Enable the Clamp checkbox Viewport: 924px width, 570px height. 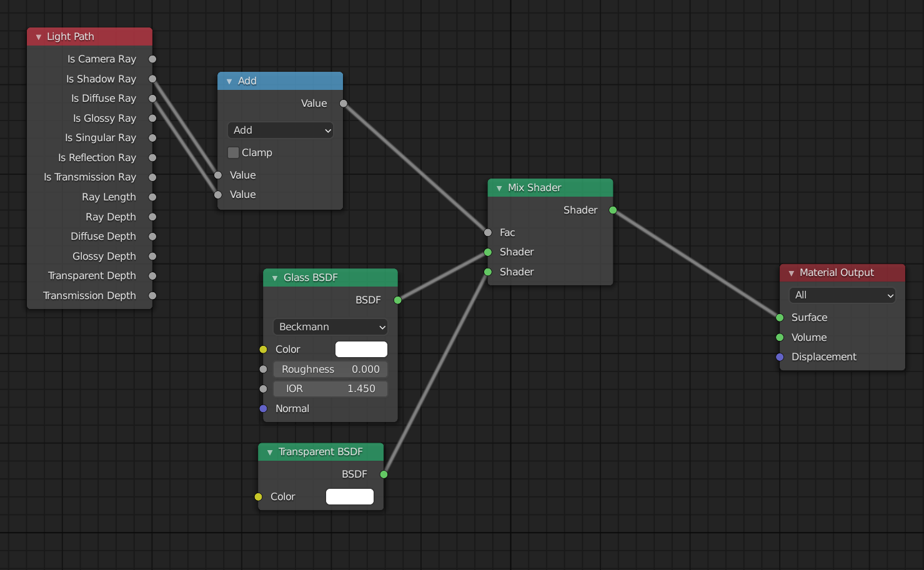point(234,153)
